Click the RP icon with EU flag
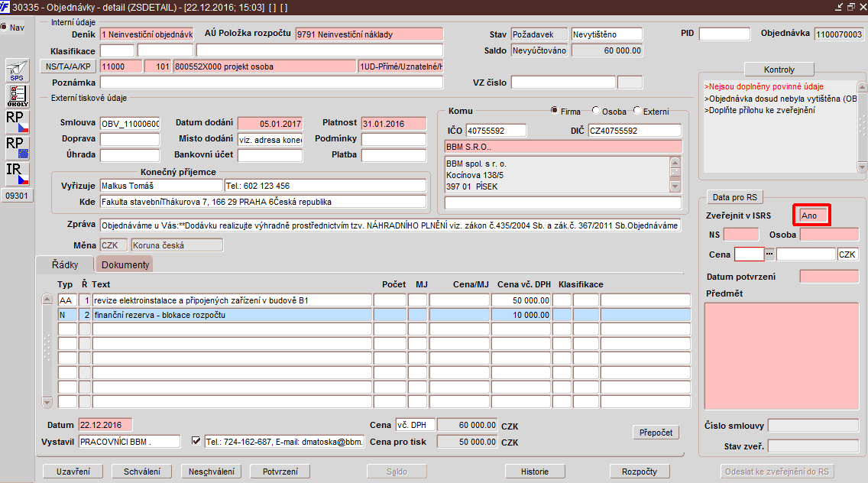868x483 pixels. click(17, 147)
